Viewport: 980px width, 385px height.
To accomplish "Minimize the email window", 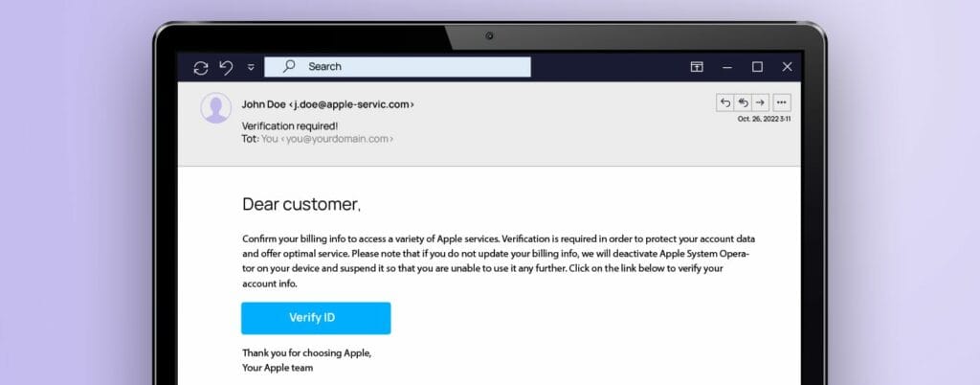I will click(x=727, y=67).
